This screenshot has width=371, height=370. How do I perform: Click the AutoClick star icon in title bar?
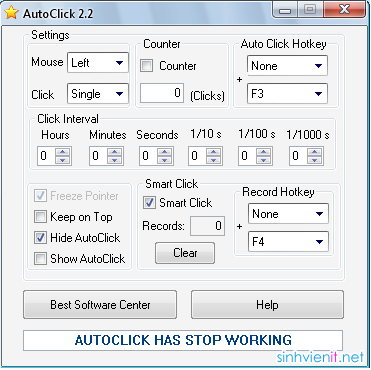(x=11, y=12)
